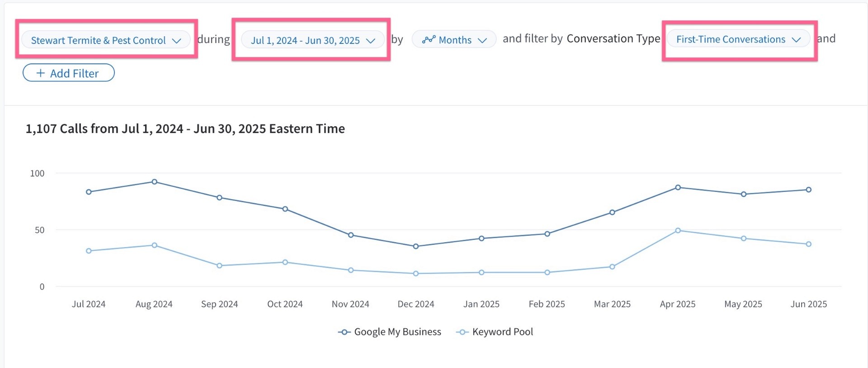Click chevron on First-Time Conversations selector
The width and height of the screenshot is (868, 368).
(x=797, y=40)
